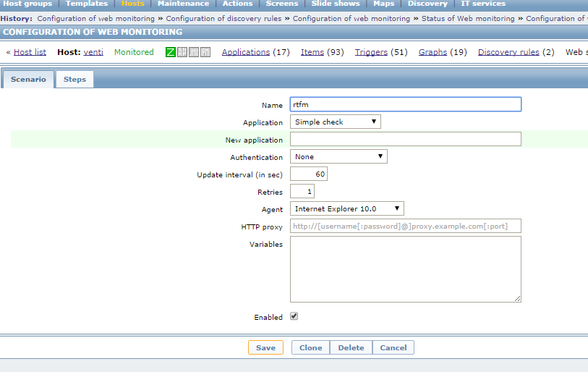Click the Update interval field showing 60
The height and width of the screenshot is (372, 588).
click(309, 174)
